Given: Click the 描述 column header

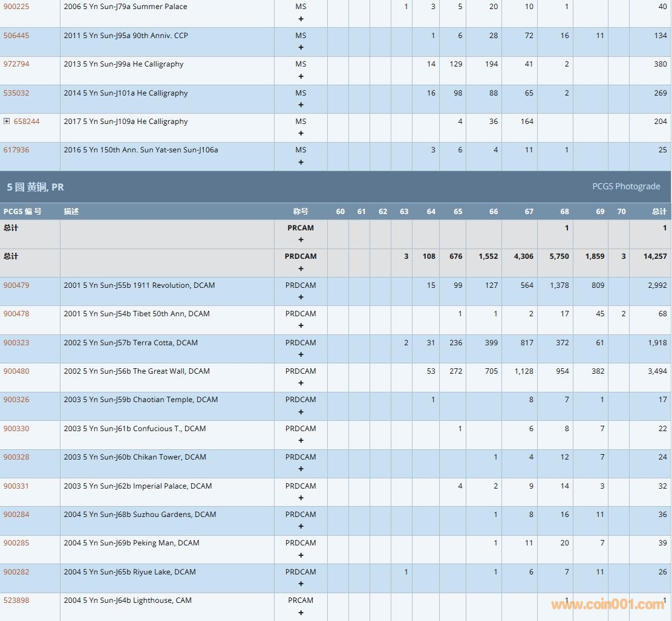Looking at the screenshot, I should (71, 211).
